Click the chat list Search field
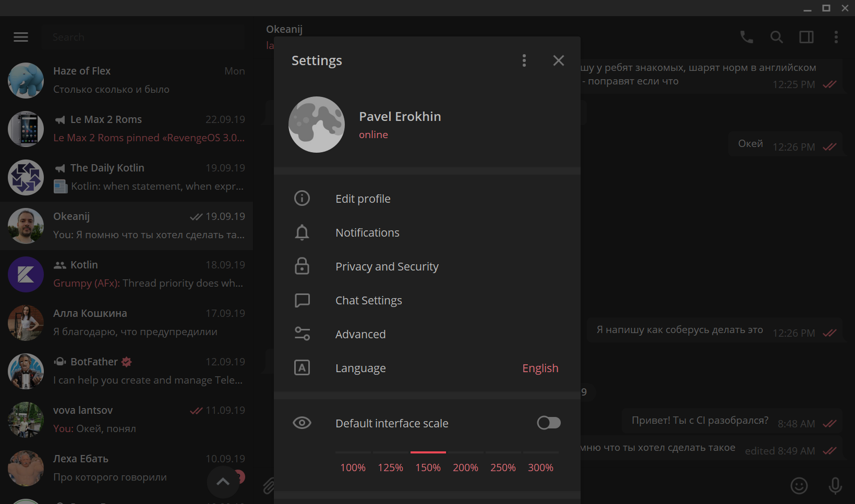855x504 pixels. click(x=143, y=37)
